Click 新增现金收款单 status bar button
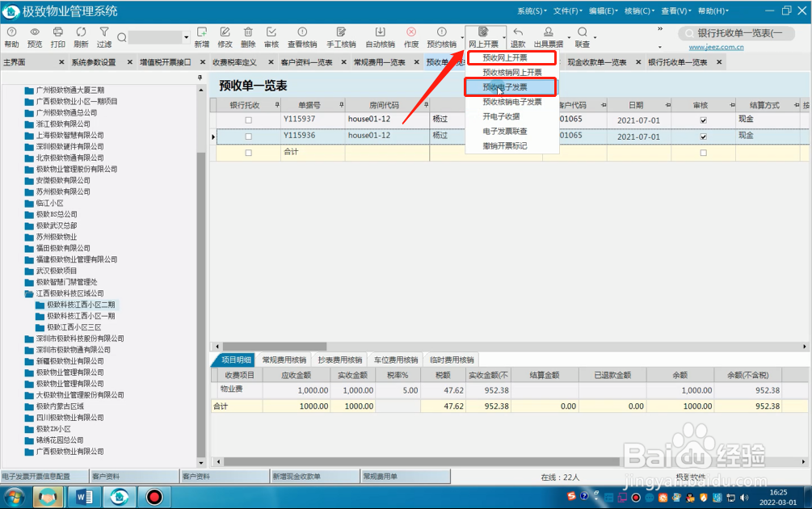This screenshot has width=812, height=509. point(315,477)
